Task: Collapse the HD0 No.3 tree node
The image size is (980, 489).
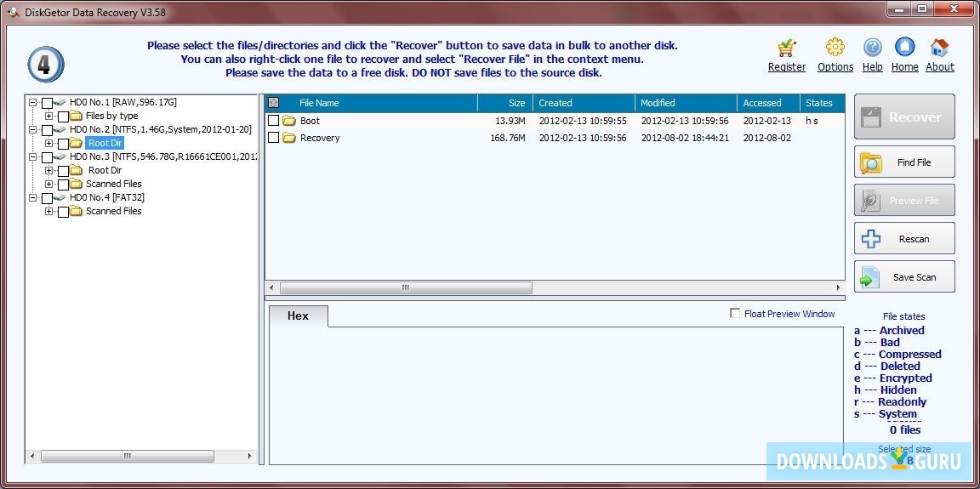Action: [32, 156]
